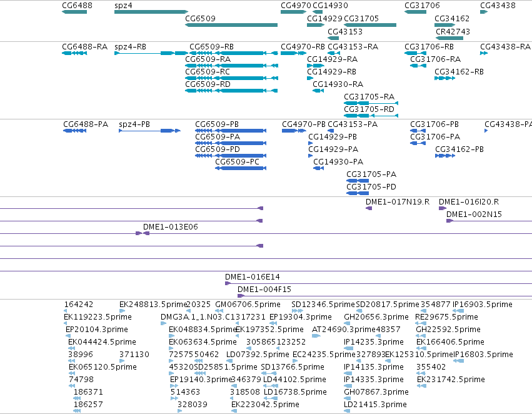
Task: Select EST SD12346.5prime
Action: coord(298,311)
